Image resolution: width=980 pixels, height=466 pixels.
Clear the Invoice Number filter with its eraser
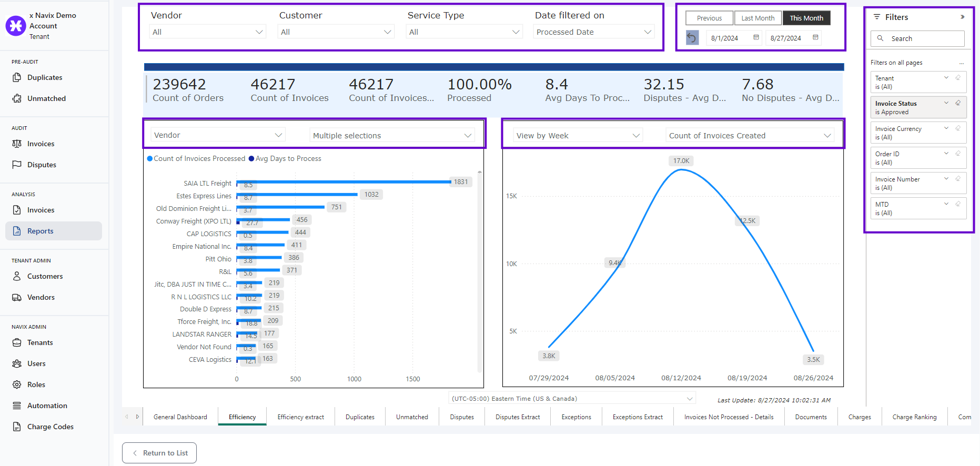pyautogui.click(x=958, y=179)
